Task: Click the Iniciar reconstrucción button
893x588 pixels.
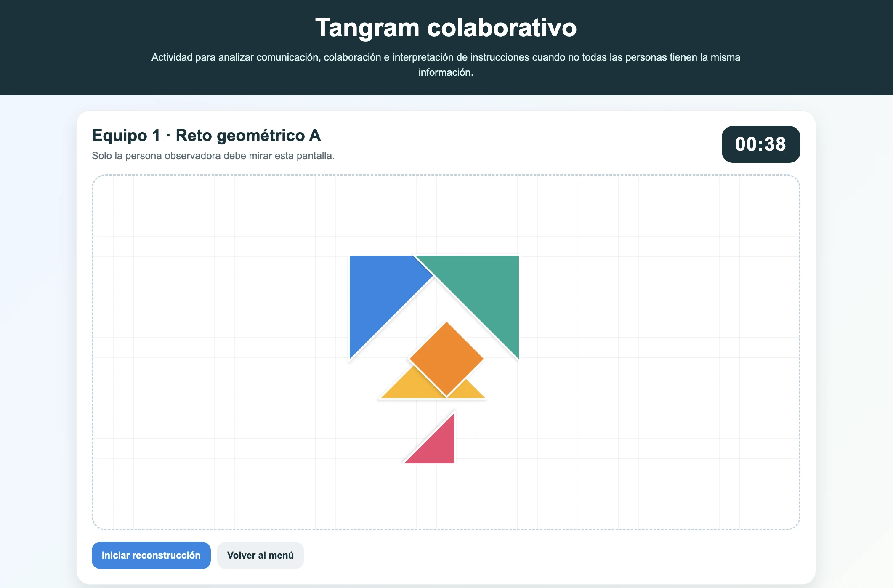Action: point(151,555)
